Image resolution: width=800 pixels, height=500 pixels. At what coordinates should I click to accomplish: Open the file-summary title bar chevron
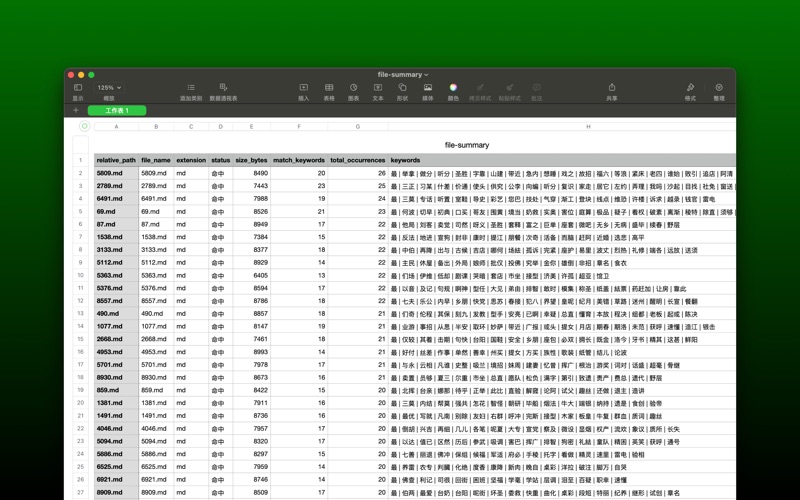427,75
